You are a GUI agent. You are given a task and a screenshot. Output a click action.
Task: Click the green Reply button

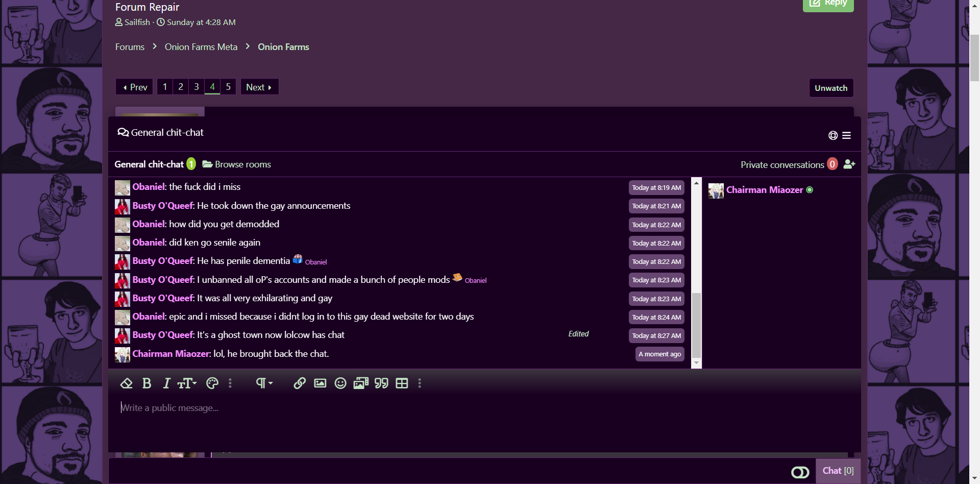(828, 3)
